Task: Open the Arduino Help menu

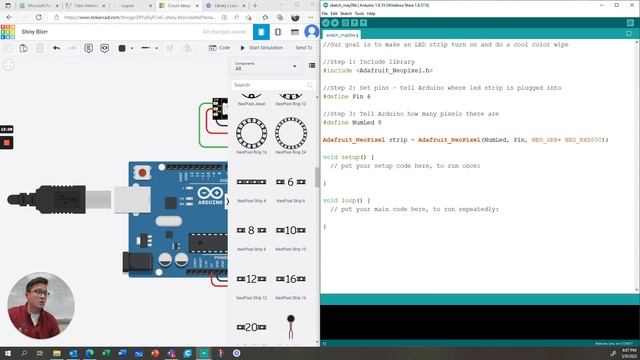Action: pyautogui.click(x=371, y=13)
